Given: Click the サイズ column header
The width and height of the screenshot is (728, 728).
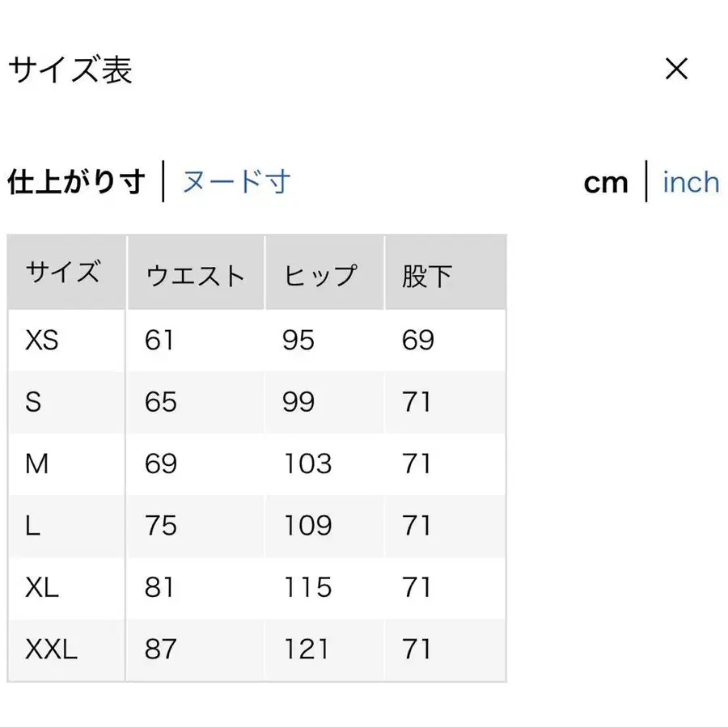Looking at the screenshot, I should click(63, 273).
